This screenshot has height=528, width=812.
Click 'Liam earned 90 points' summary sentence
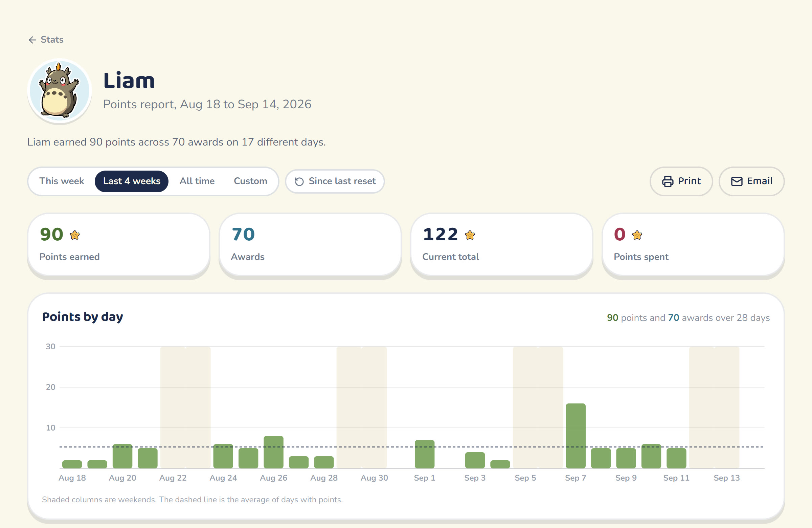coord(176,142)
